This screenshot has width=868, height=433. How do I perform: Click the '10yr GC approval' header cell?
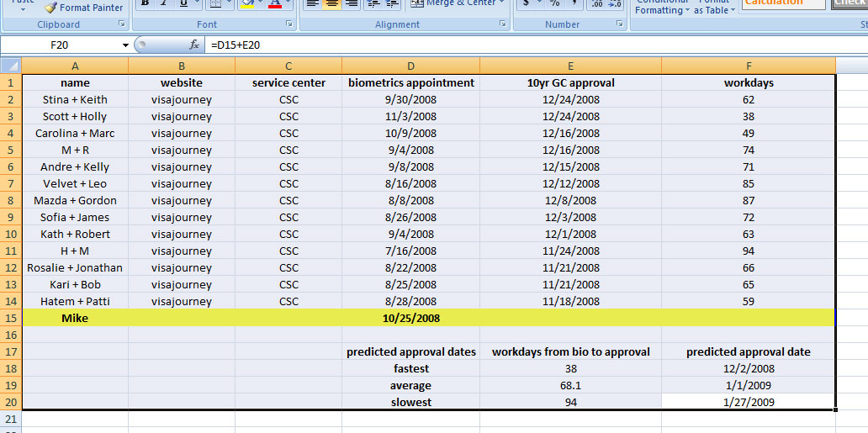tap(571, 82)
